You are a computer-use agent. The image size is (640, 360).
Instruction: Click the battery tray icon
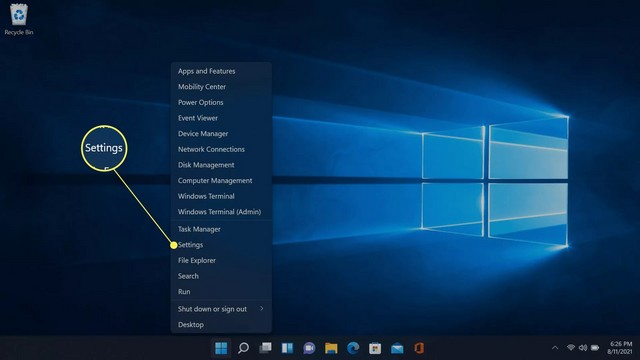(x=595, y=348)
